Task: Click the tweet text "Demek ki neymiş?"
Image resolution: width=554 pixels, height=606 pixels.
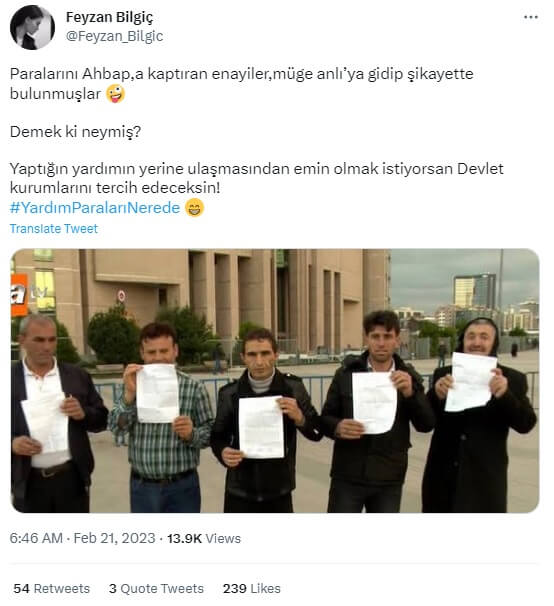Action: click(x=75, y=132)
